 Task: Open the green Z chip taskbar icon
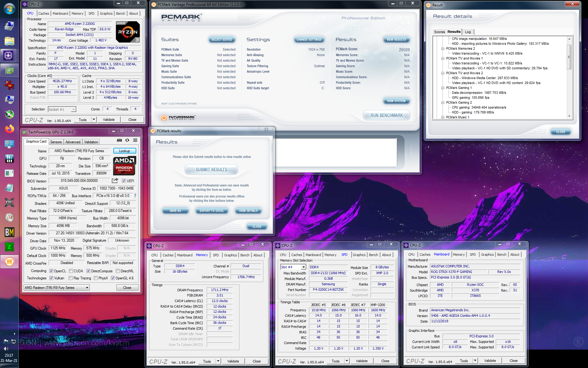[9, 247]
